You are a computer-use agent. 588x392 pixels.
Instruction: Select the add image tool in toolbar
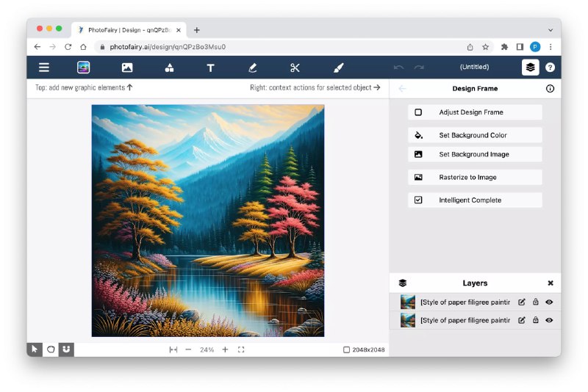(x=127, y=68)
